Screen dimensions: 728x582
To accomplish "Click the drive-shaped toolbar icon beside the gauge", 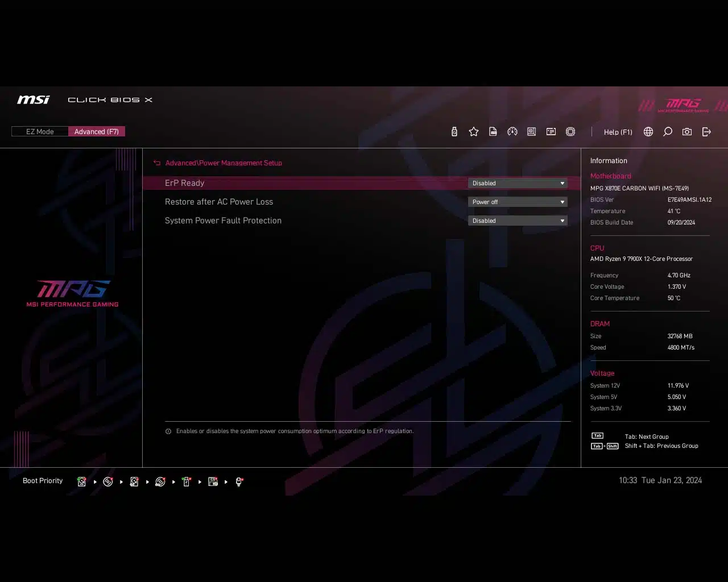I will (x=532, y=132).
